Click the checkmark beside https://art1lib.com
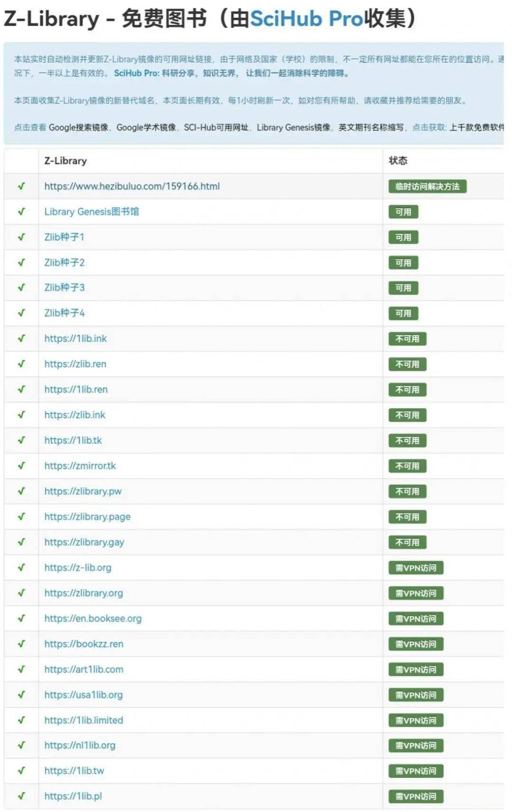Screen dimensions: 512x812 pyautogui.click(x=21, y=669)
